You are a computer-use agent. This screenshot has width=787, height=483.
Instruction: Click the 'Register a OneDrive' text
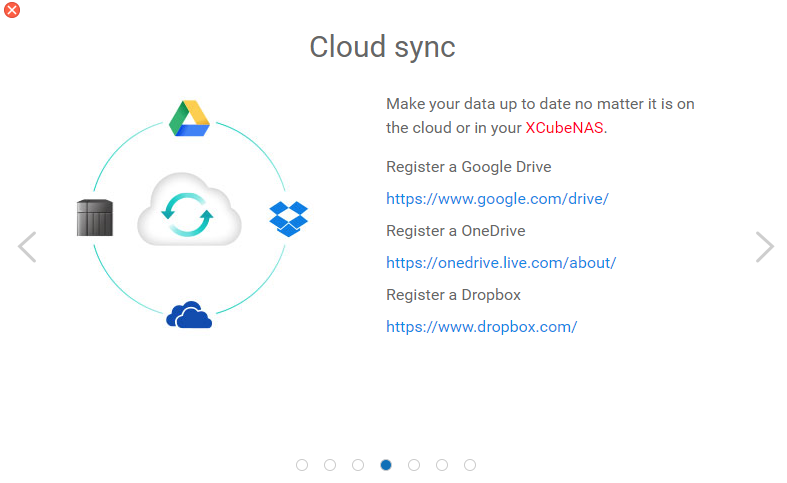tap(456, 230)
